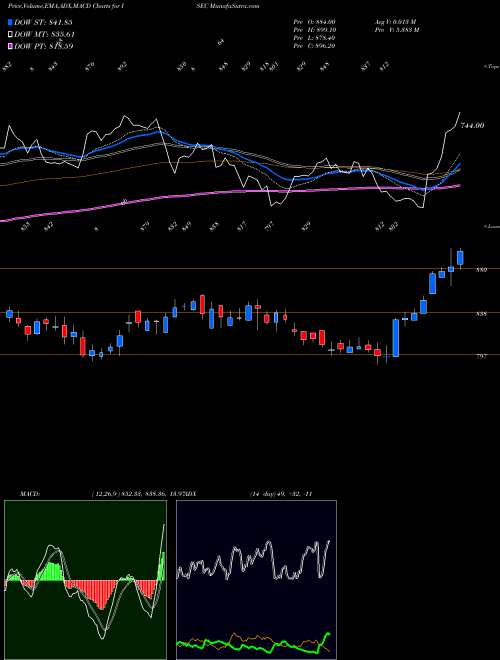Click the previous low value 878.40
500x660 pixels.
point(326,38)
